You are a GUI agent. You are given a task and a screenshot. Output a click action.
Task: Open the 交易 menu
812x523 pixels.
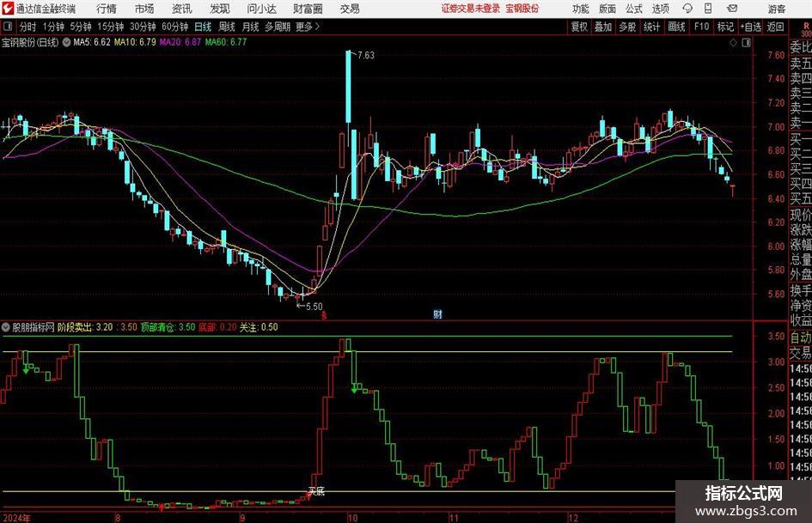[350, 9]
